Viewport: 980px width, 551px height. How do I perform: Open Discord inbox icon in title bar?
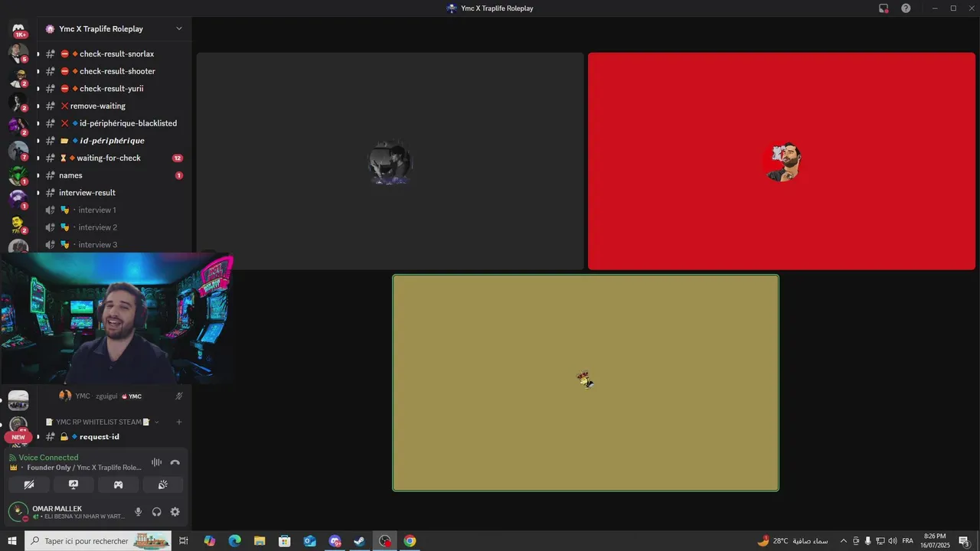click(x=884, y=8)
